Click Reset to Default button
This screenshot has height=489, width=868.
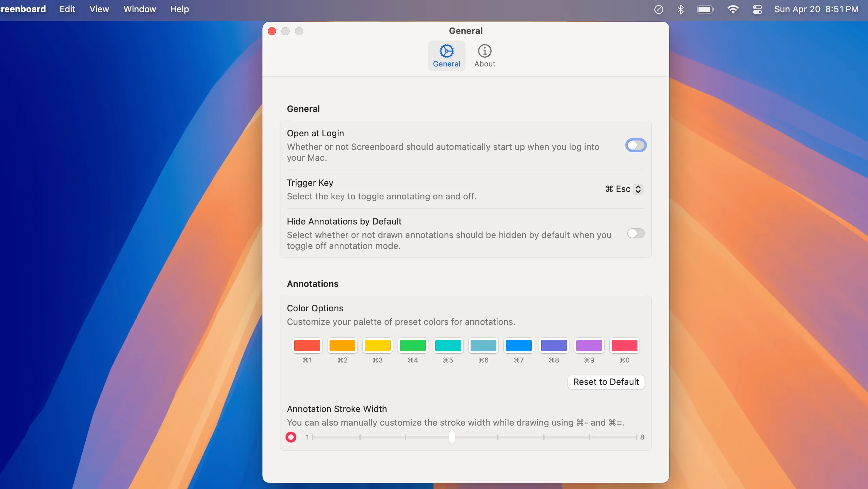pos(606,382)
